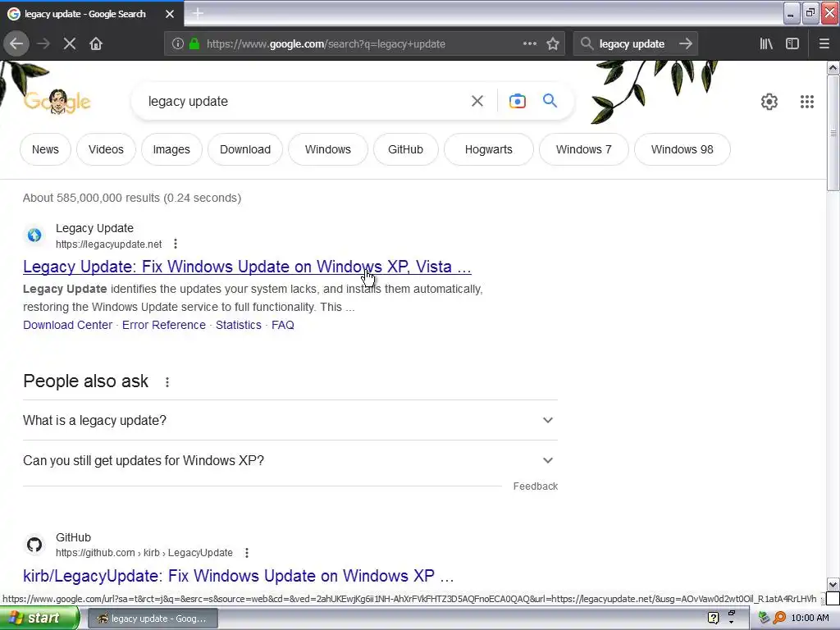Click the vertical scrollbar down arrow

click(x=833, y=584)
